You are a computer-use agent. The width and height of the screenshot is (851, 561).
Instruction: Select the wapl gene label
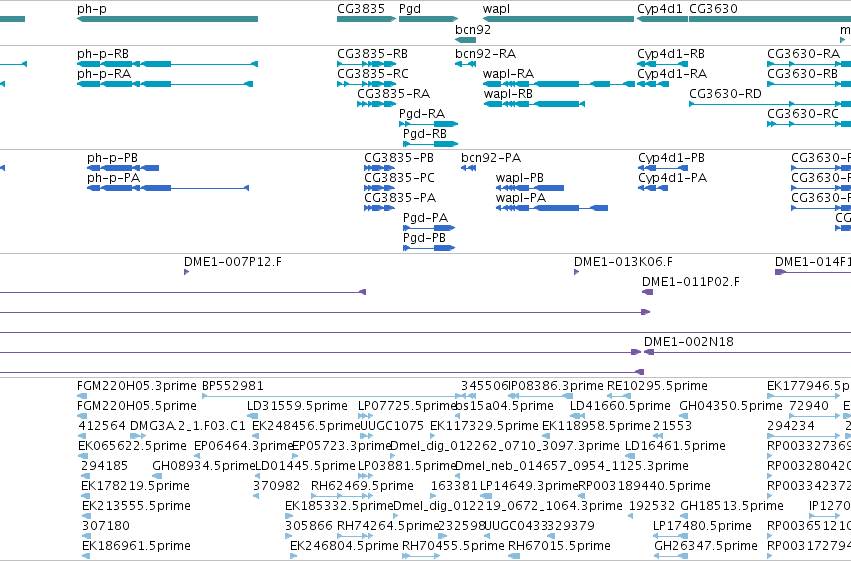coord(496,9)
